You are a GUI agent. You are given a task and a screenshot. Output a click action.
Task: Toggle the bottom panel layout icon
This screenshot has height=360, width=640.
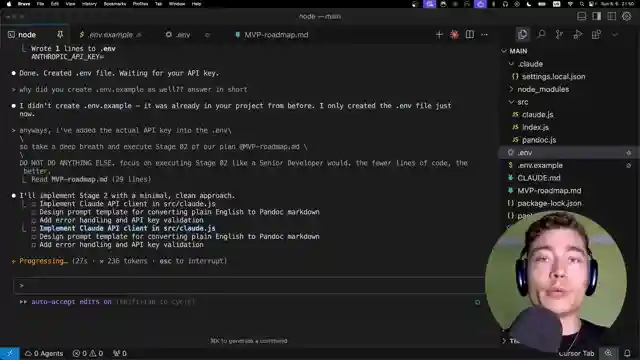point(582,16)
